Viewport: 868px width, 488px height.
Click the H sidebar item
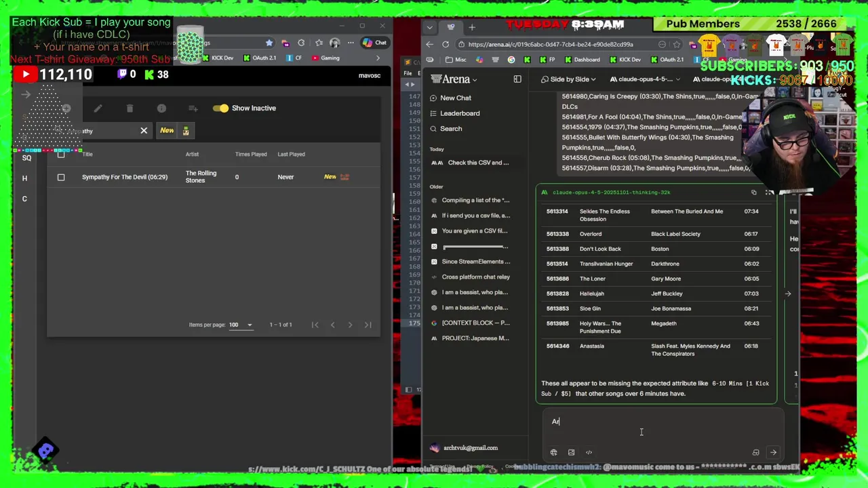[x=24, y=178]
